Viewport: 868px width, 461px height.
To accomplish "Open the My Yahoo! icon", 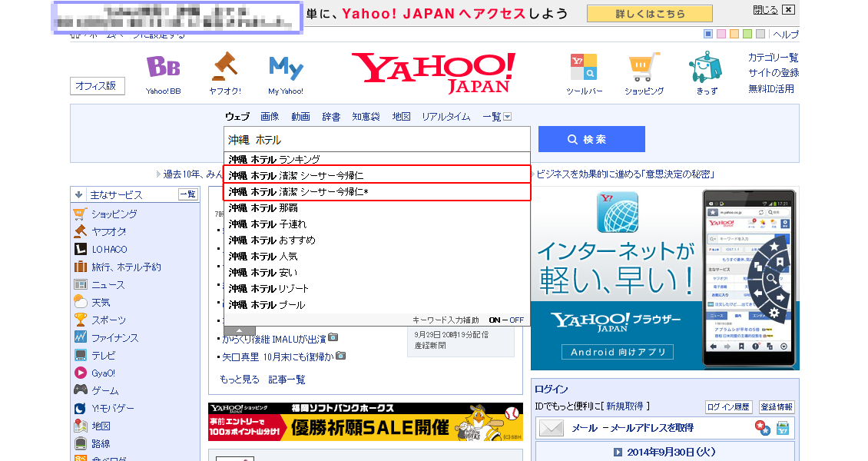I will 286,68.
